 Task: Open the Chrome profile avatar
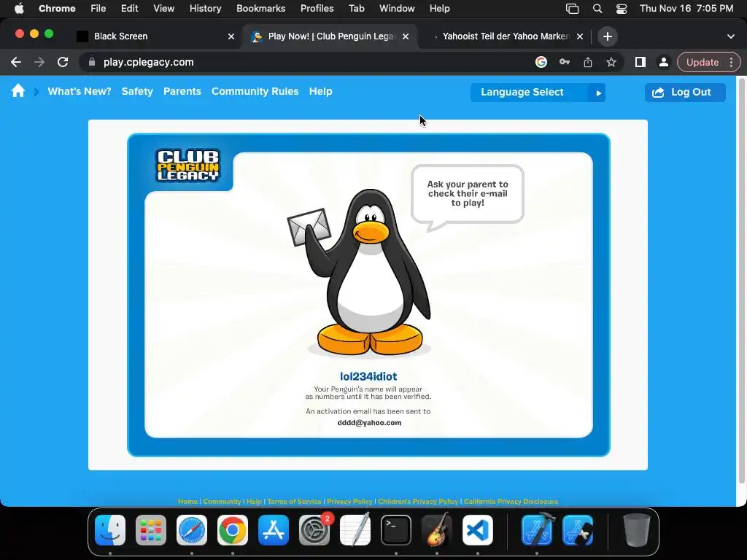point(664,63)
